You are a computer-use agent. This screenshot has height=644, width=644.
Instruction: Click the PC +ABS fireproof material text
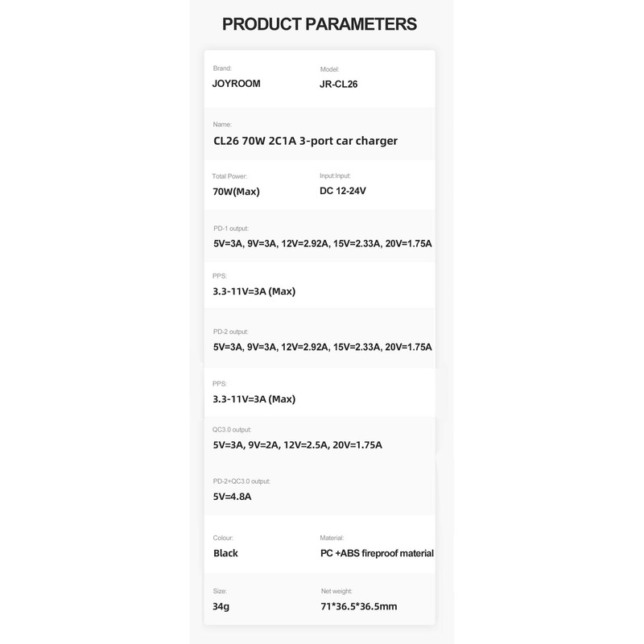pos(377,553)
